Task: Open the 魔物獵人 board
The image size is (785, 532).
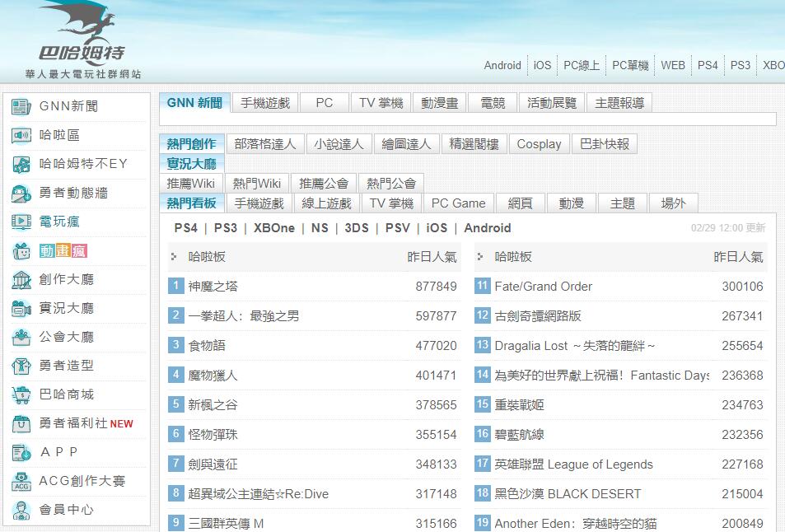Action: [213, 376]
